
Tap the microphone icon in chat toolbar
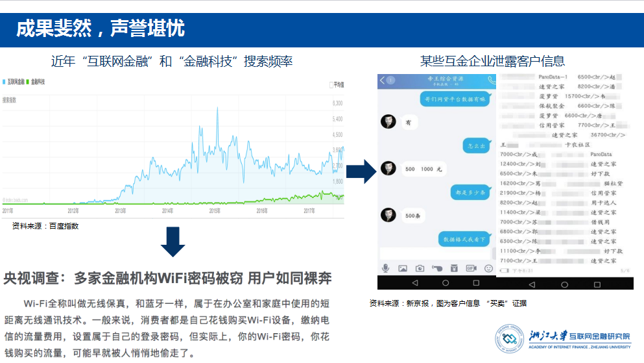click(x=385, y=268)
